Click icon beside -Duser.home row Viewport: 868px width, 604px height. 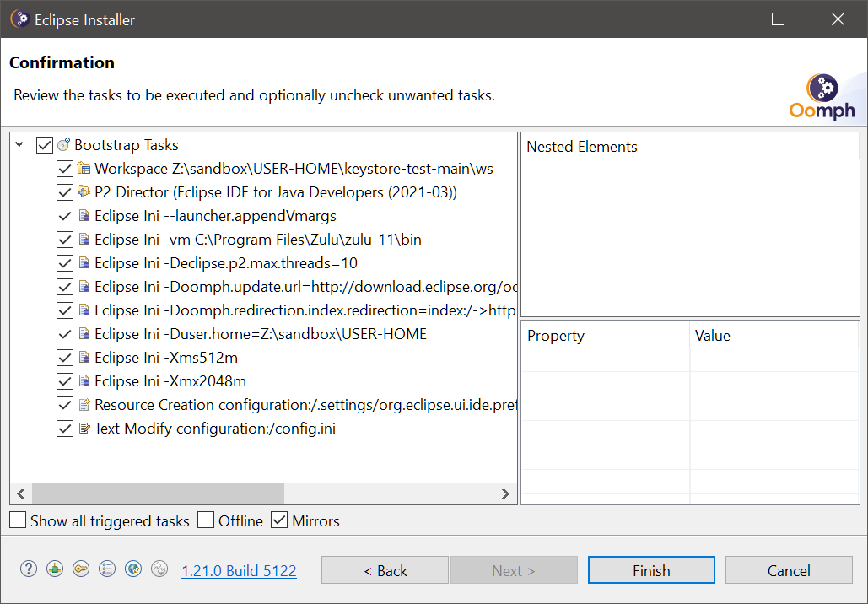[x=84, y=334]
